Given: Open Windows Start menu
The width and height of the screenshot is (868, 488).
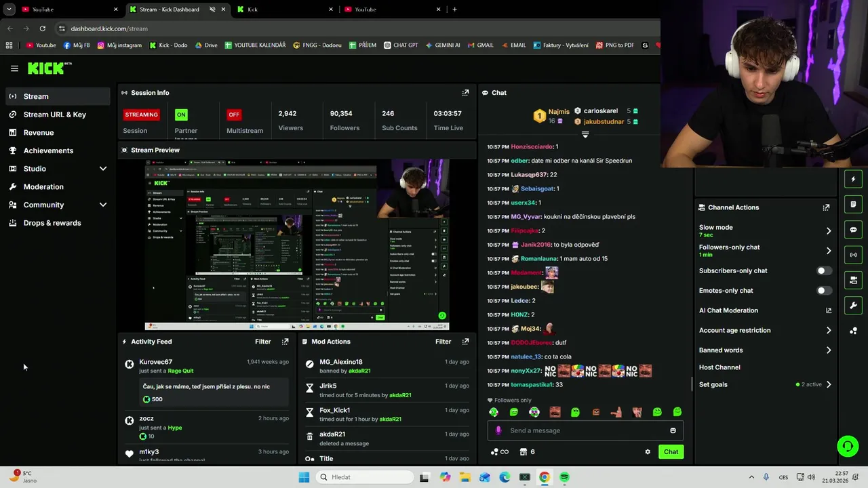Looking at the screenshot, I should pos(304,477).
